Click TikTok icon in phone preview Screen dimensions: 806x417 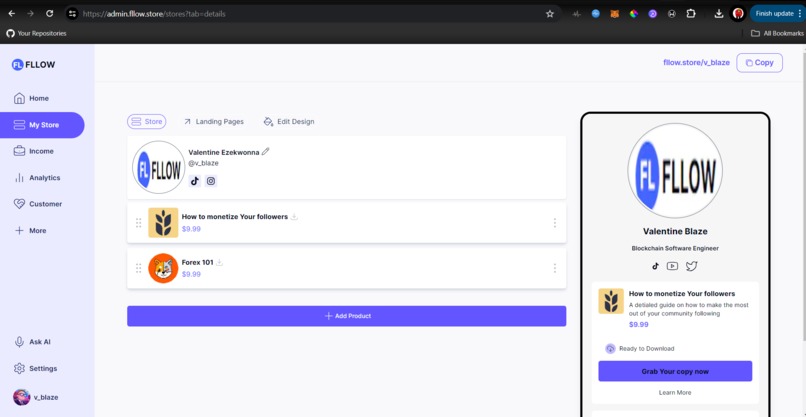(x=655, y=266)
